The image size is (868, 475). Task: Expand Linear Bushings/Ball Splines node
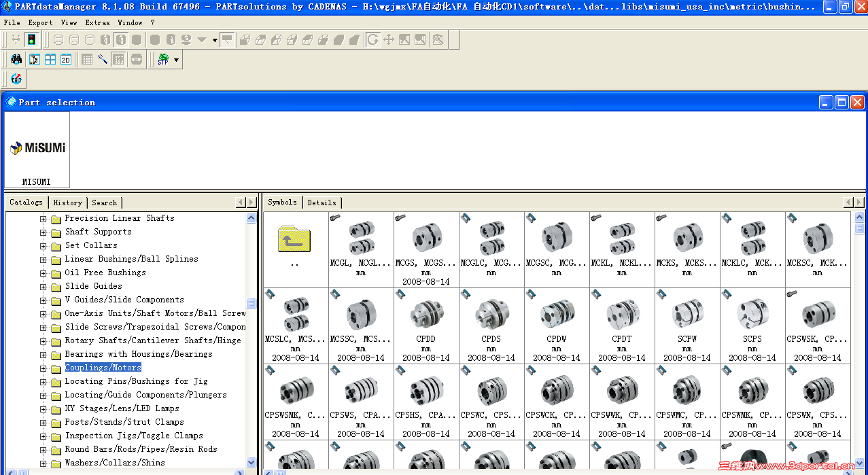pos(44,260)
